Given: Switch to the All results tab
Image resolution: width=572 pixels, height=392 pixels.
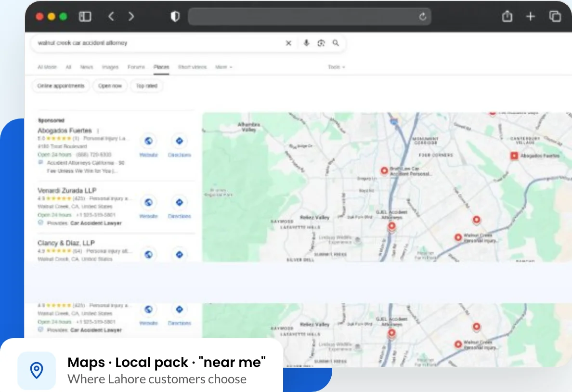Looking at the screenshot, I should (68, 67).
